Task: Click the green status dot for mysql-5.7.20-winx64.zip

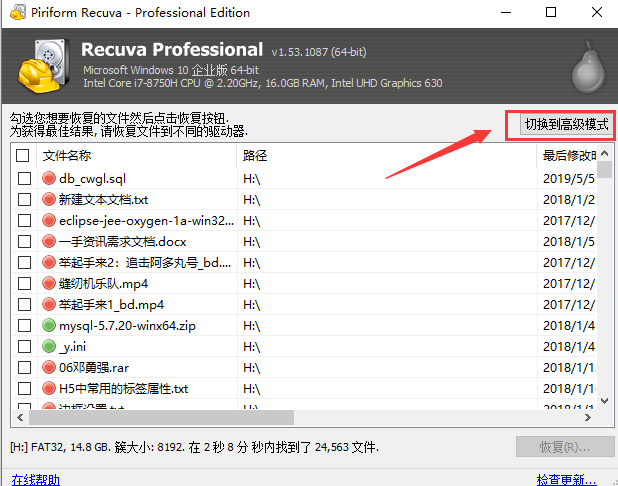Action: [x=49, y=325]
